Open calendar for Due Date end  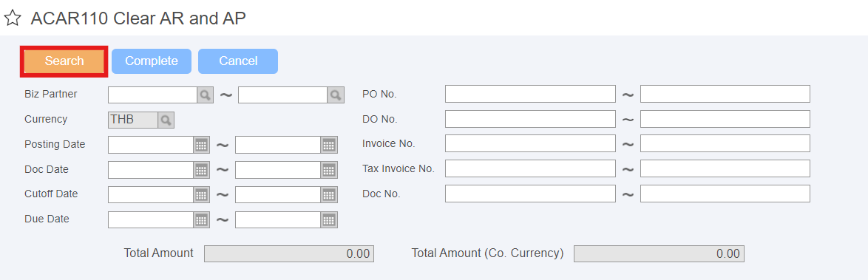pos(329,219)
